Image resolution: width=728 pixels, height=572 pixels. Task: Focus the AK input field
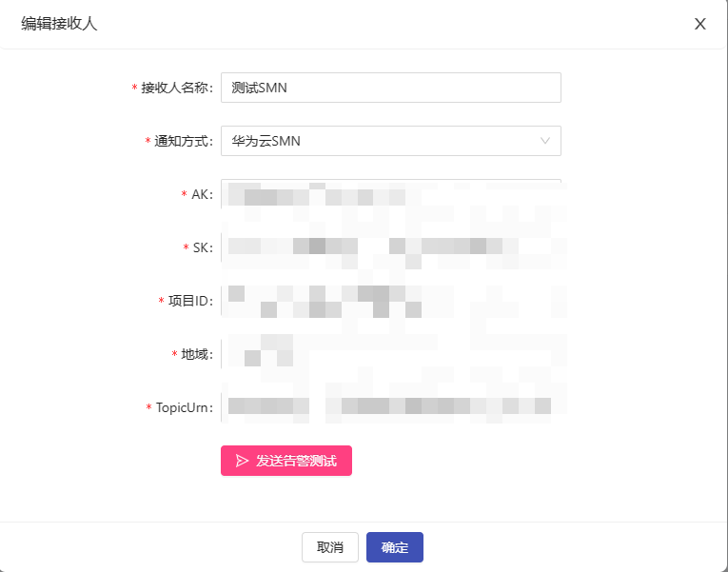[390, 194]
